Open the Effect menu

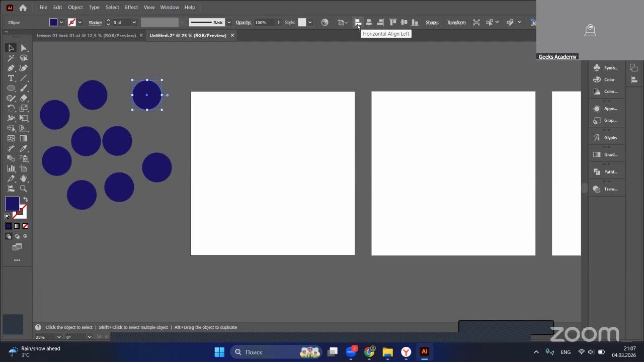point(131,8)
